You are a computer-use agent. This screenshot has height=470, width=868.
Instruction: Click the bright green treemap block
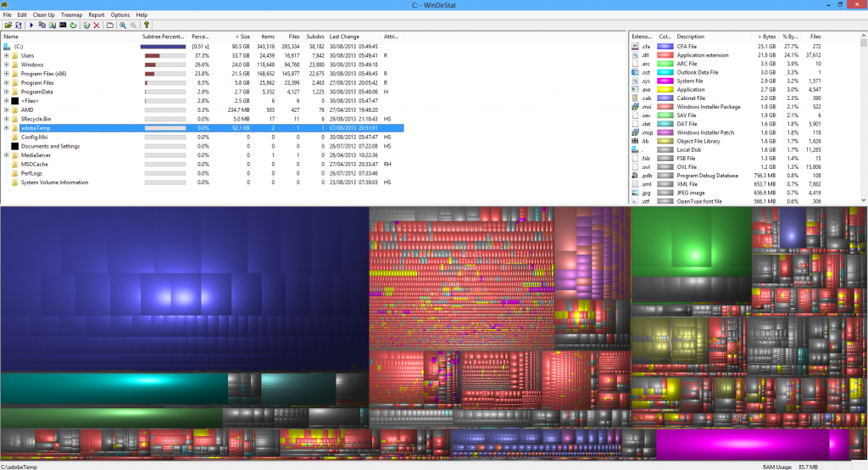tap(691, 242)
